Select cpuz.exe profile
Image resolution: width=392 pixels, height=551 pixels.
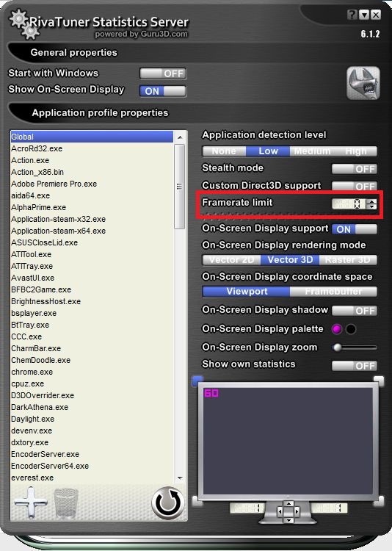point(92,384)
